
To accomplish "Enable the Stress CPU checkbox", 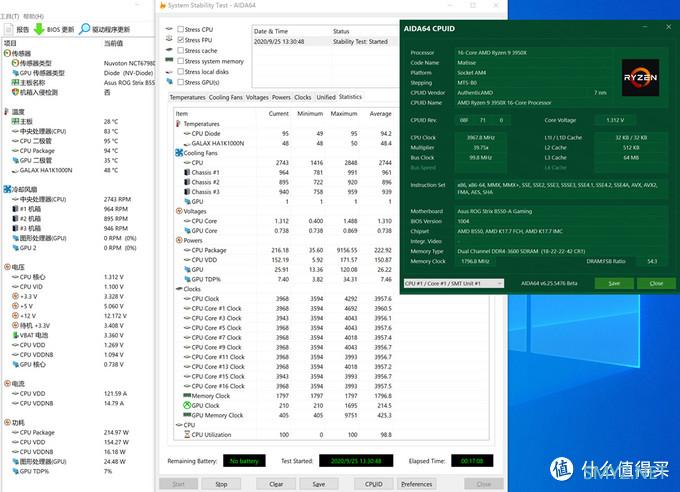I will pyautogui.click(x=180, y=29).
